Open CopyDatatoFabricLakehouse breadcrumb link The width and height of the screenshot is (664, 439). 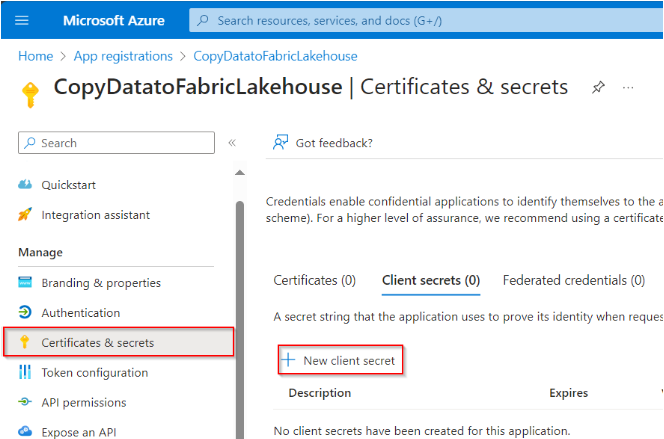[x=275, y=56]
